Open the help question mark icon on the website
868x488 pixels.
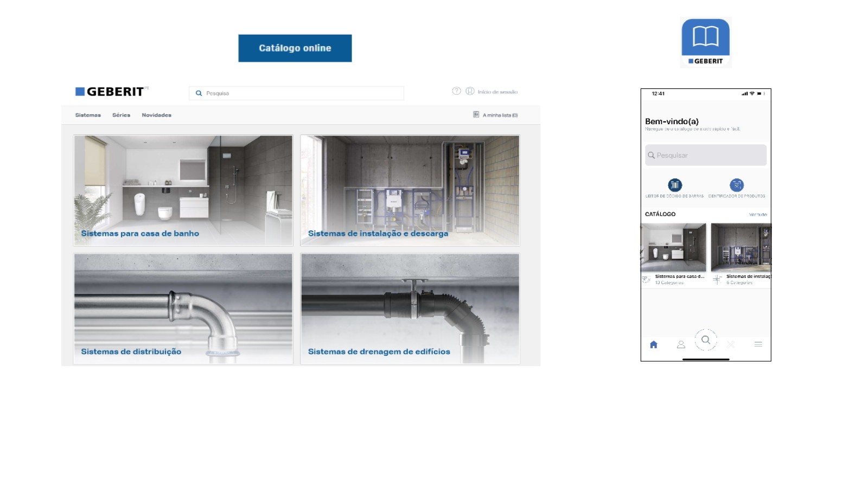(456, 91)
